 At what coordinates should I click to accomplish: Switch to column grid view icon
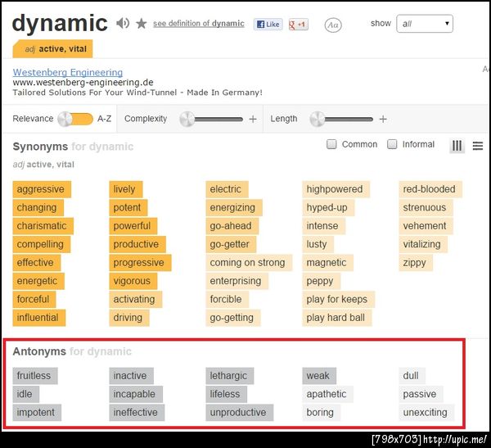tap(457, 146)
